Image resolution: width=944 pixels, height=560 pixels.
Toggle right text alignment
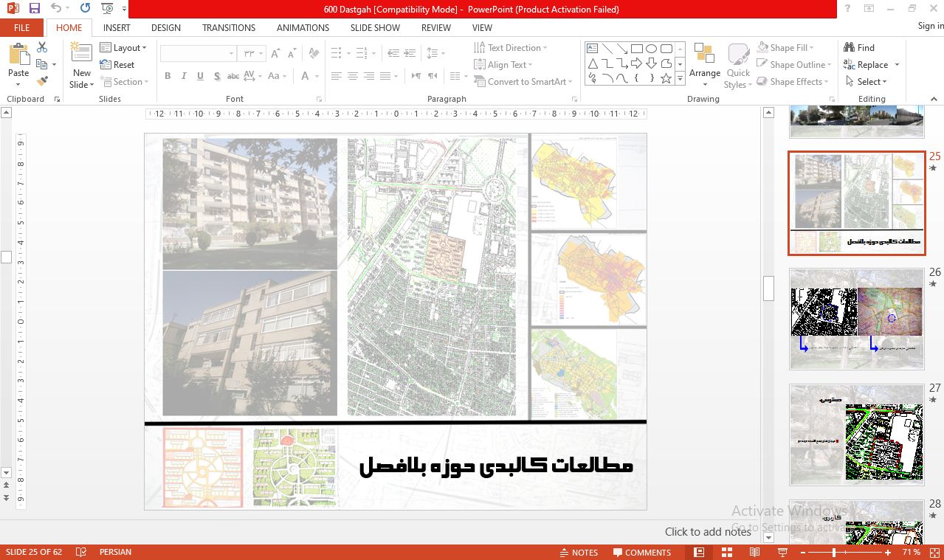click(x=369, y=76)
